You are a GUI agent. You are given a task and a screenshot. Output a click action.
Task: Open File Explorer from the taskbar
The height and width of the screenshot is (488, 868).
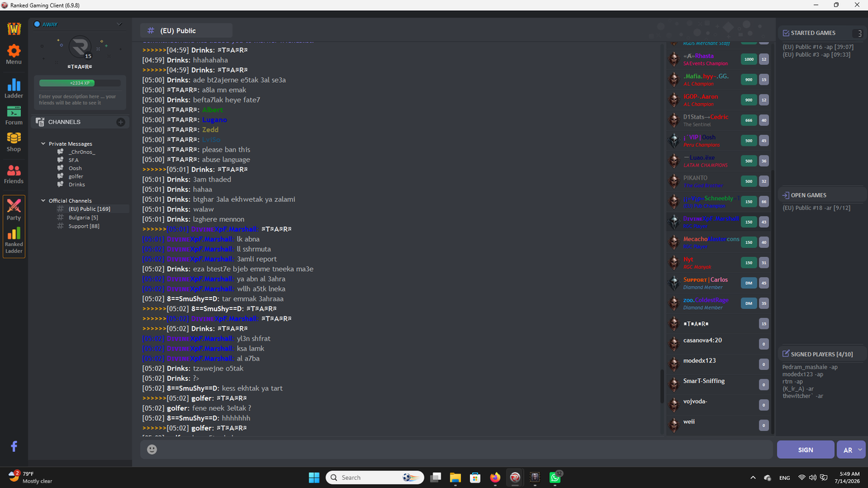pyautogui.click(x=455, y=477)
